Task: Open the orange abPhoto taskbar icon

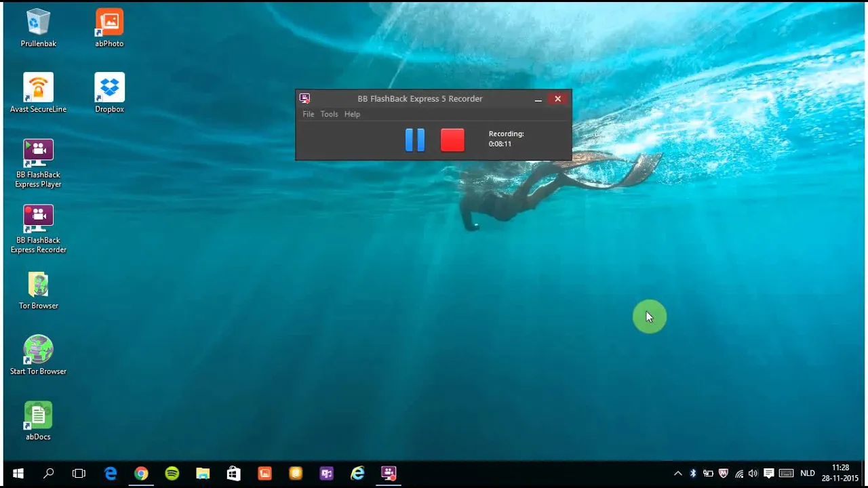Action: click(264, 474)
